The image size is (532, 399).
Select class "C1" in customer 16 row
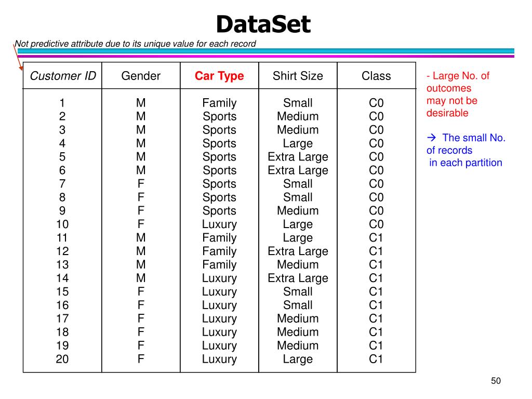click(376, 305)
